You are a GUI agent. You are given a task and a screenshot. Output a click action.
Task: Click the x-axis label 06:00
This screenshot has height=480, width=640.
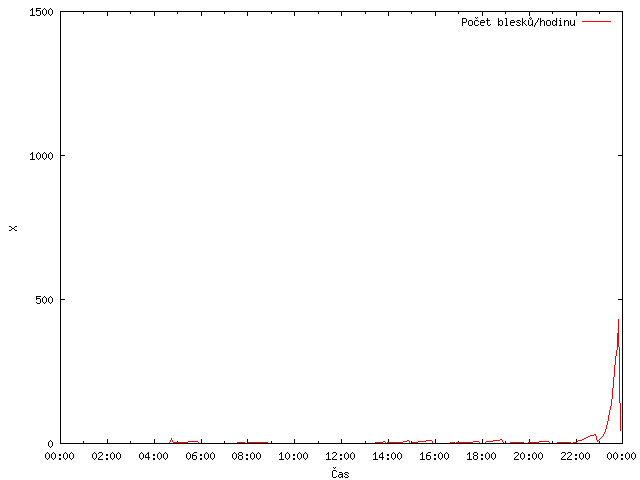[x=200, y=456]
